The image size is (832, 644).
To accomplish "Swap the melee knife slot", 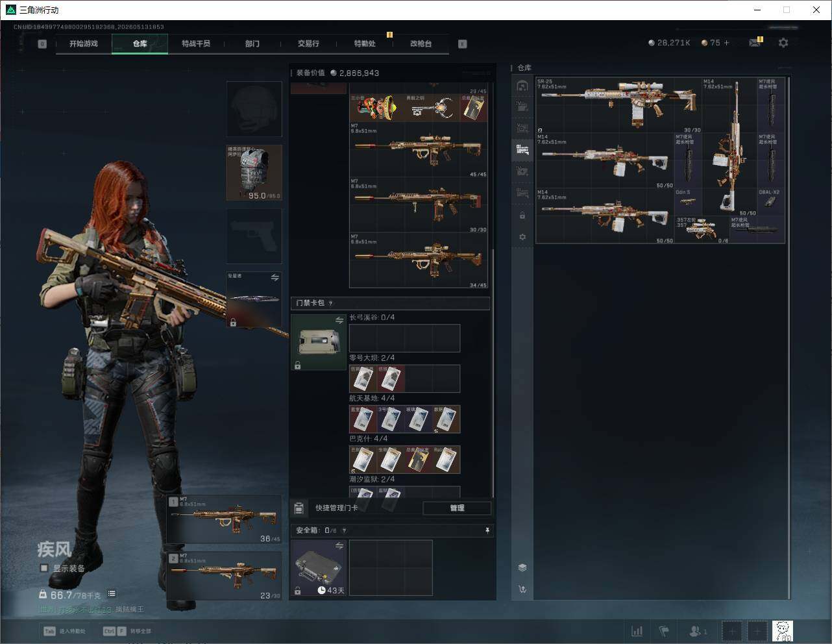I will [275, 278].
